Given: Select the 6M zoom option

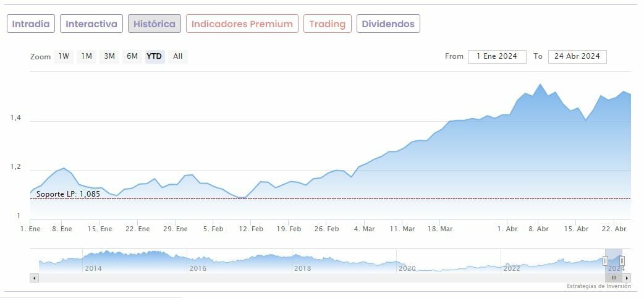Looking at the screenshot, I should 132,56.
